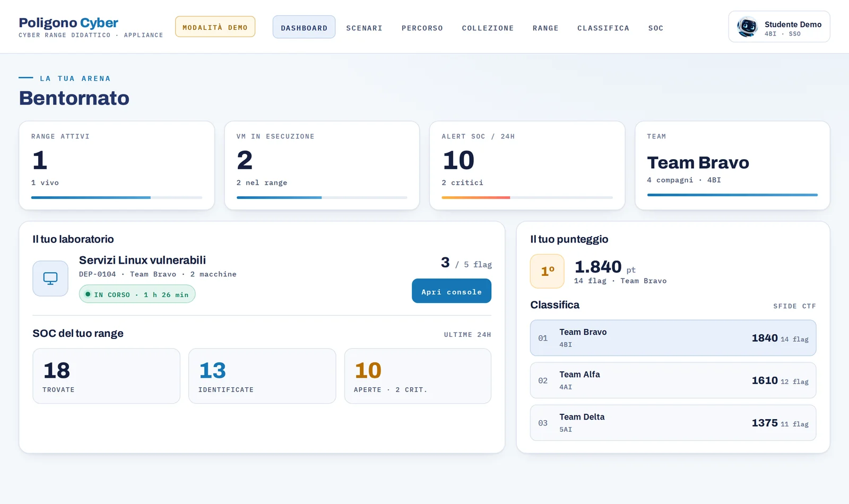Click the 'Il tuo punteggio' heading
The height and width of the screenshot is (504, 849).
point(569,239)
